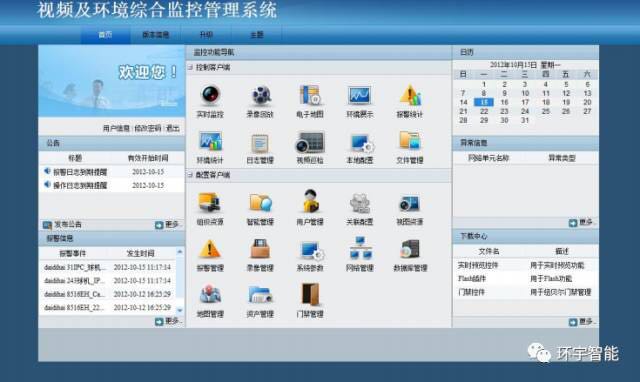Switch to the 版本信息 tab
The width and height of the screenshot is (640, 382).
[156, 35]
